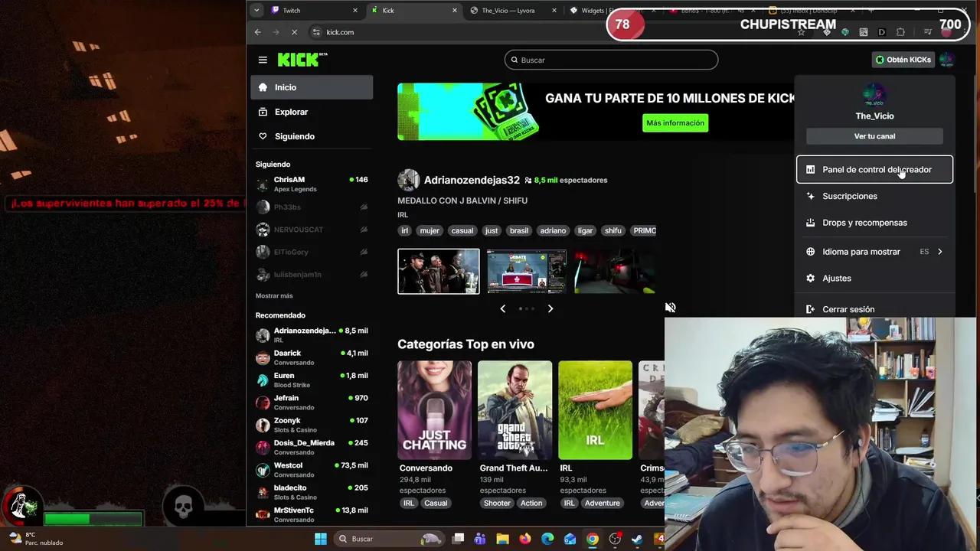Expand the Idioma para mostrar submenu arrow

[x=939, y=252]
